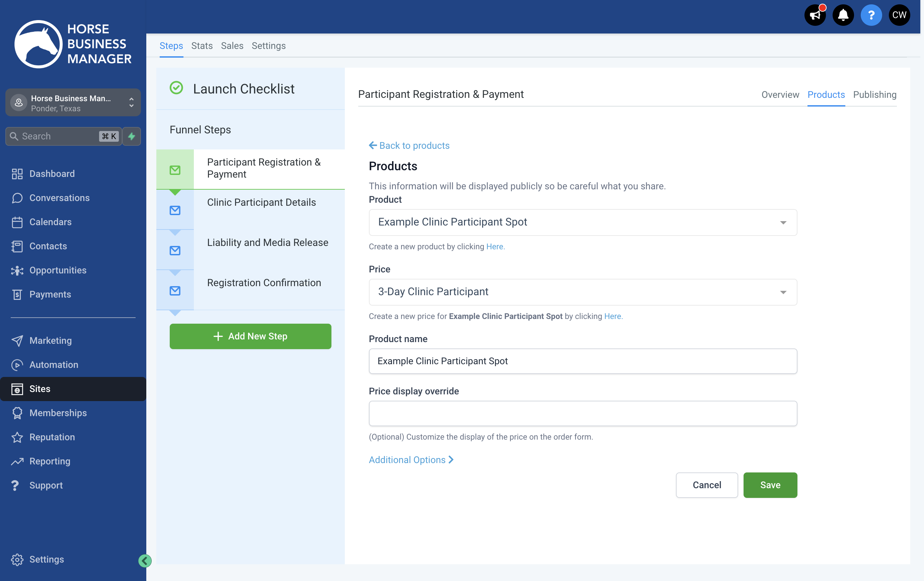Open Sites from the sidebar

pos(73,389)
